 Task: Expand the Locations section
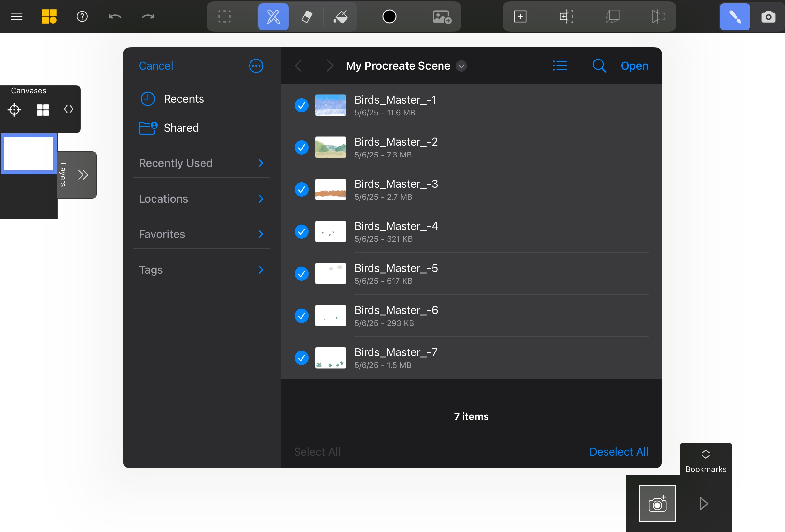pos(202,199)
